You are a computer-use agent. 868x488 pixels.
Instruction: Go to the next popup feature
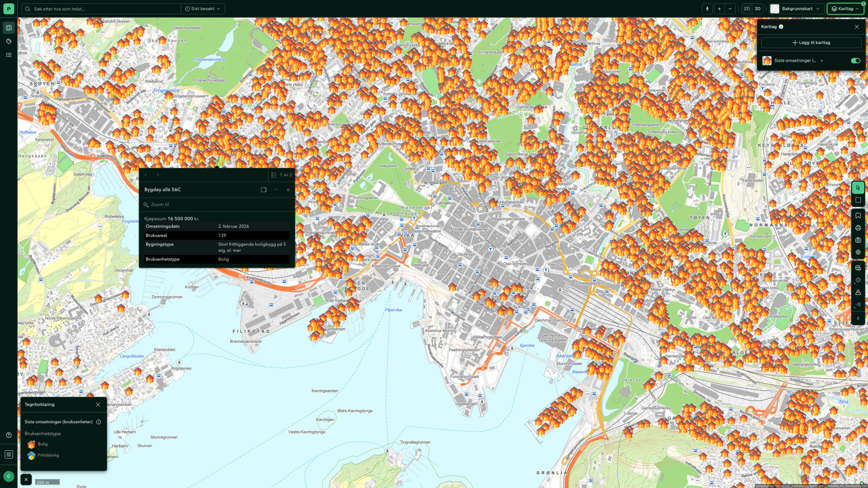158,175
